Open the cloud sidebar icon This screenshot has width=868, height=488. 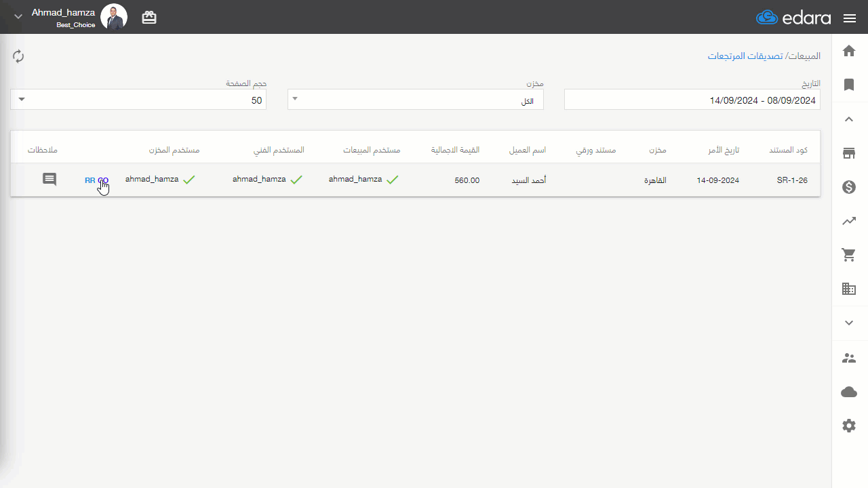click(x=849, y=392)
